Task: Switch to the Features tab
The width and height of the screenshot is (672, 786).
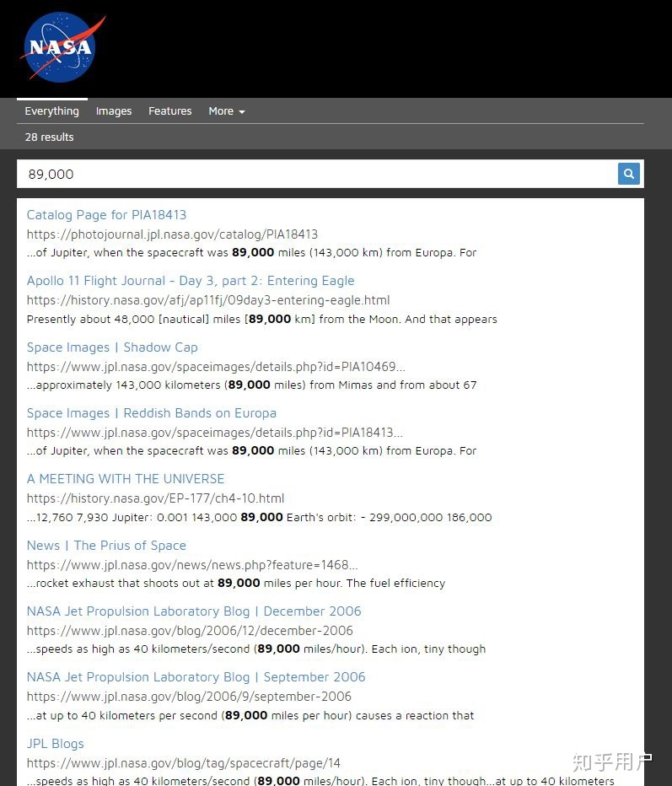Action: coord(169,110)
